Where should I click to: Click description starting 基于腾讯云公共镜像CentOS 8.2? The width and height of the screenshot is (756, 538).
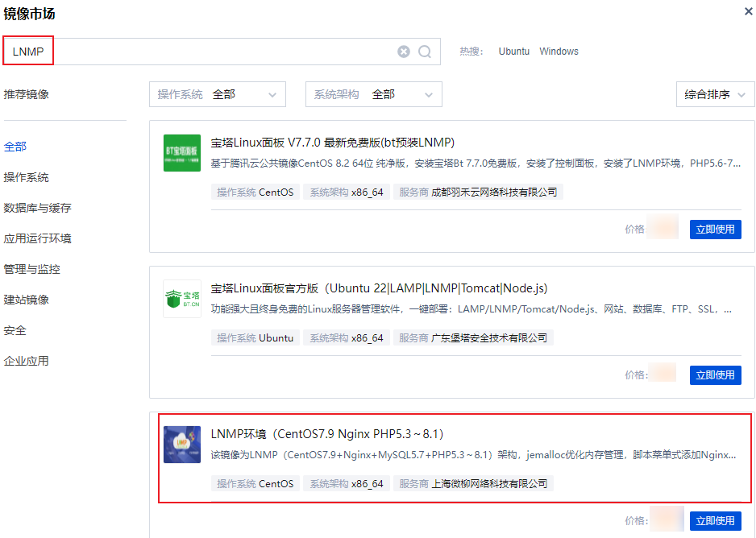click(x=476, y=163)
